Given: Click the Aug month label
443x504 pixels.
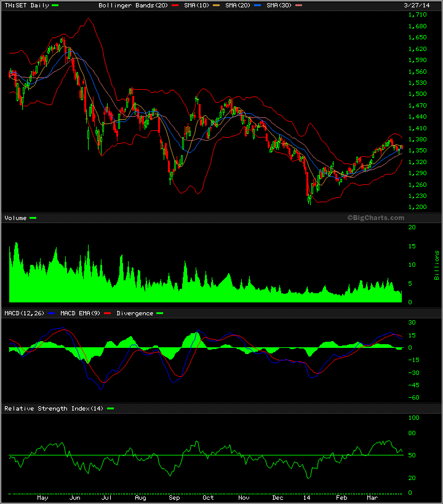Looking at the screenshot, I should pyautogui.click(x=140, y=498).
